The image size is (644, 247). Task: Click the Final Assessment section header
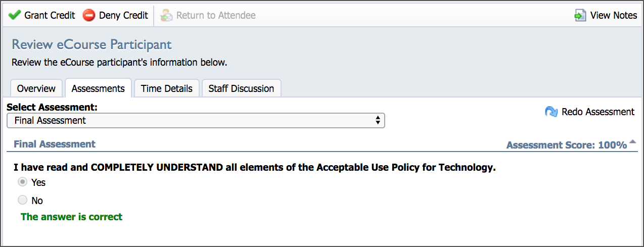[55, 144]
